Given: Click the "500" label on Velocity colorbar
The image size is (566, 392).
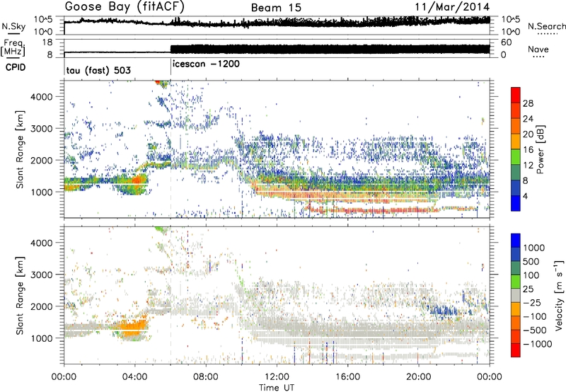Looking at the screenshot, I should tap(531, 262).
